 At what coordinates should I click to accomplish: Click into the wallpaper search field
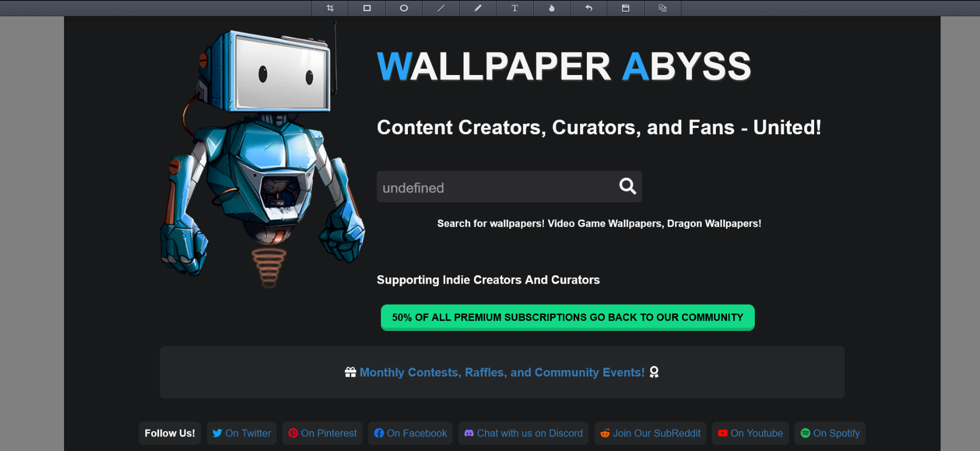click(493, 187)
